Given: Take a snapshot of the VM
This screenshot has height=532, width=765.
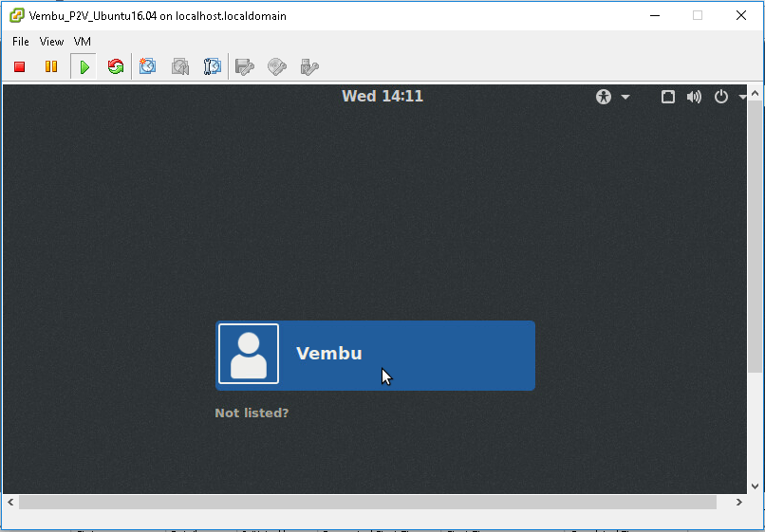Looking at the screenshot, I should point(147,66).
